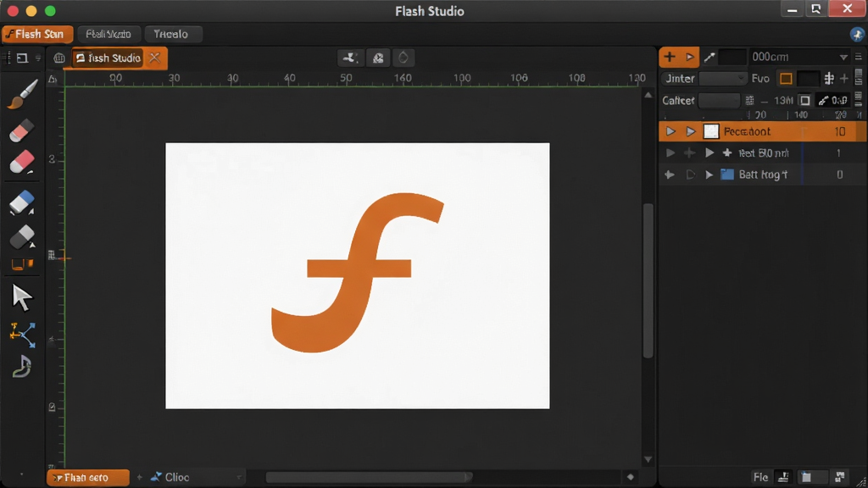Select the node transform tool

pos(23,335)
